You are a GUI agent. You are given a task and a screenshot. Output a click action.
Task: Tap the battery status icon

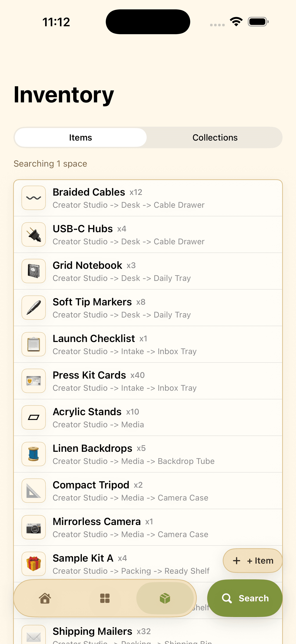tap(258, 22)
